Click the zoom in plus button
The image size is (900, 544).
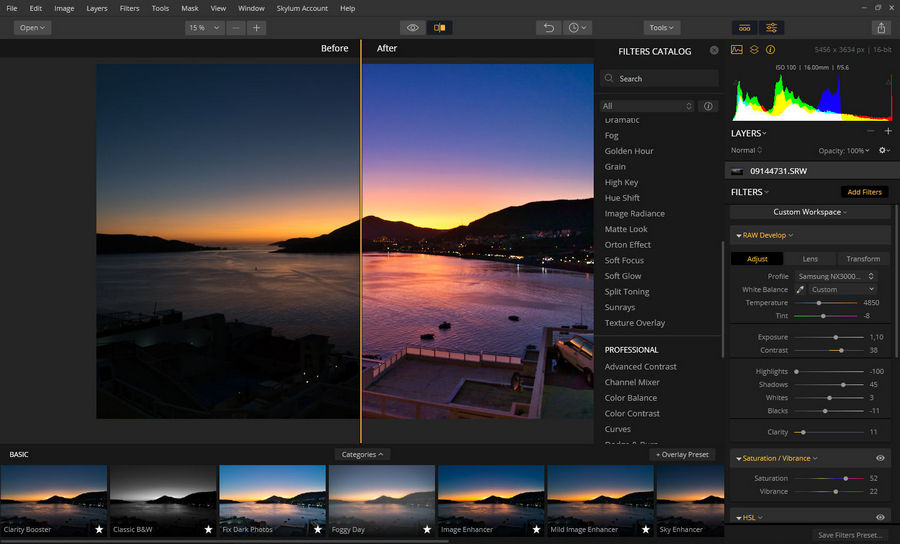pyautogui.click(x=256, y=28)
